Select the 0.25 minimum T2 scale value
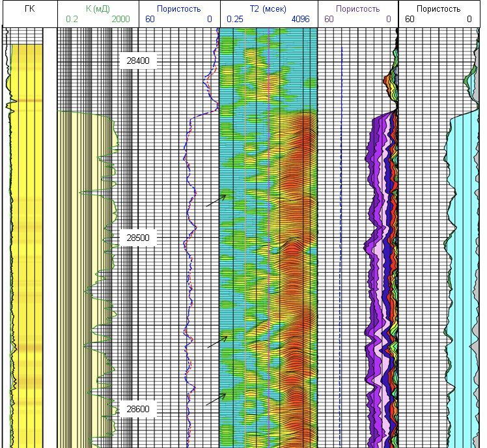This screenshot has width=487, height=448. (x=235, y=20)
